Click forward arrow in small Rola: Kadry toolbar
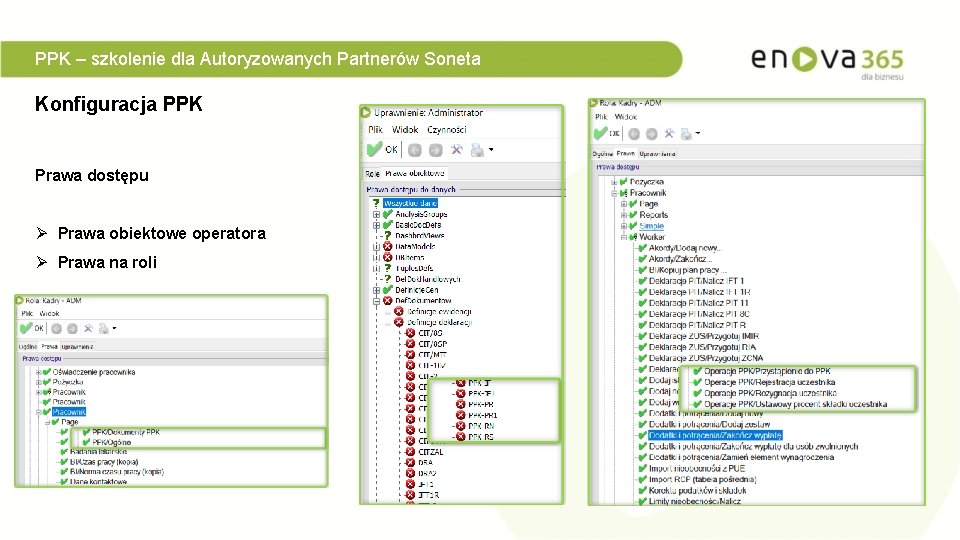960x540 pixels. [72, 329]
